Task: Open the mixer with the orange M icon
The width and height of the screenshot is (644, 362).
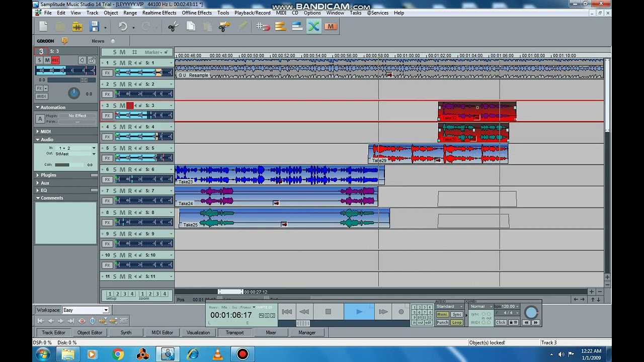Action: pyautogui.click(x=331, y=27)
